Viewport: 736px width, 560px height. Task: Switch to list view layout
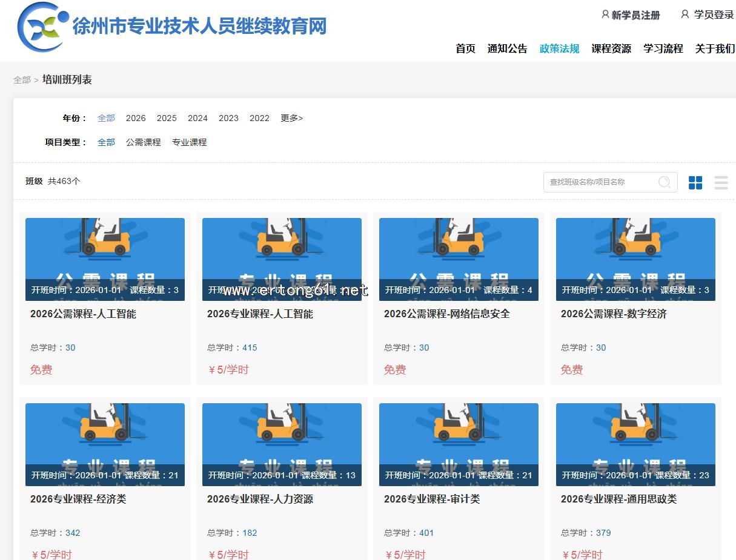pos(721,182)
